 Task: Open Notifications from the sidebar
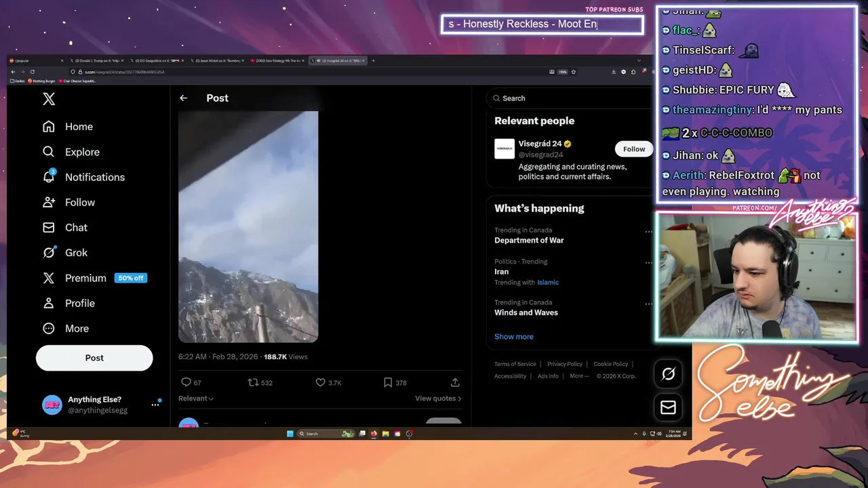click(83, 177)
